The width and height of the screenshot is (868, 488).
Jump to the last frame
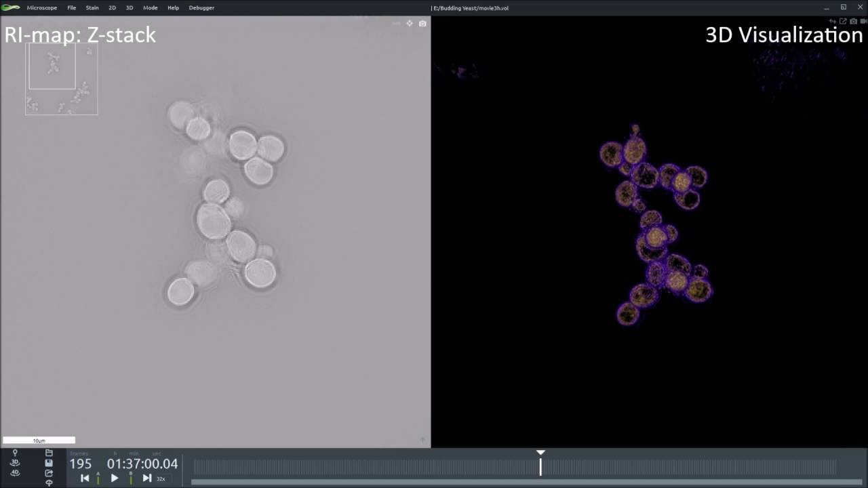[x=147, y=478]
